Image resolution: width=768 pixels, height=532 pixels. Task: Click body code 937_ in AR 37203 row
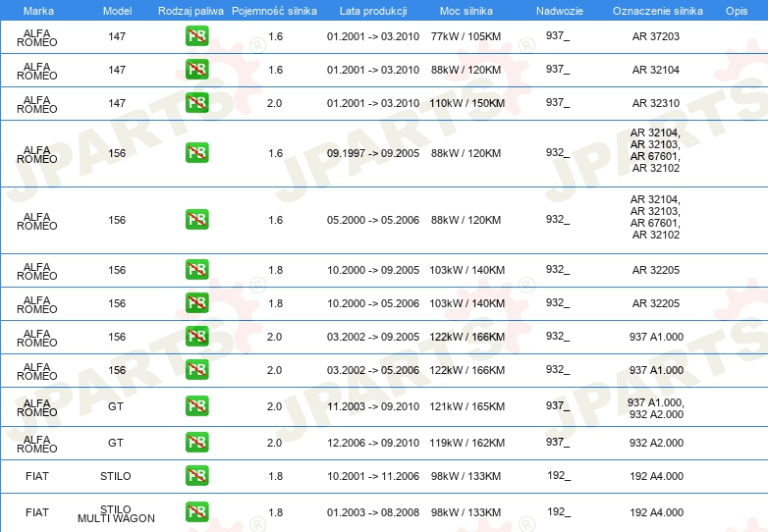pos(558,35)
